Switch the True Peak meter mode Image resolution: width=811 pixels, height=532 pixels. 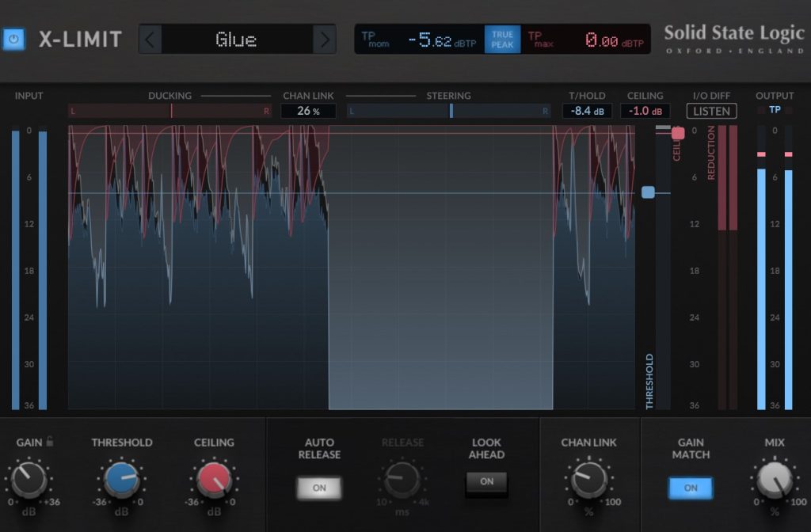pyautogui.click(x=502, y=40)
